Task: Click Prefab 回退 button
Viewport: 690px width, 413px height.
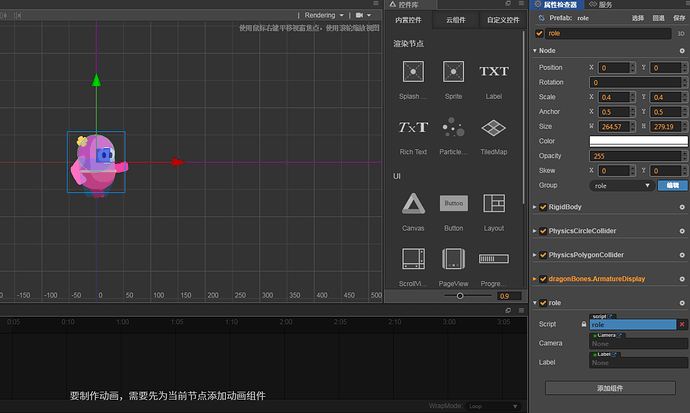Action: pyautogui.click(x=658, y=18)
